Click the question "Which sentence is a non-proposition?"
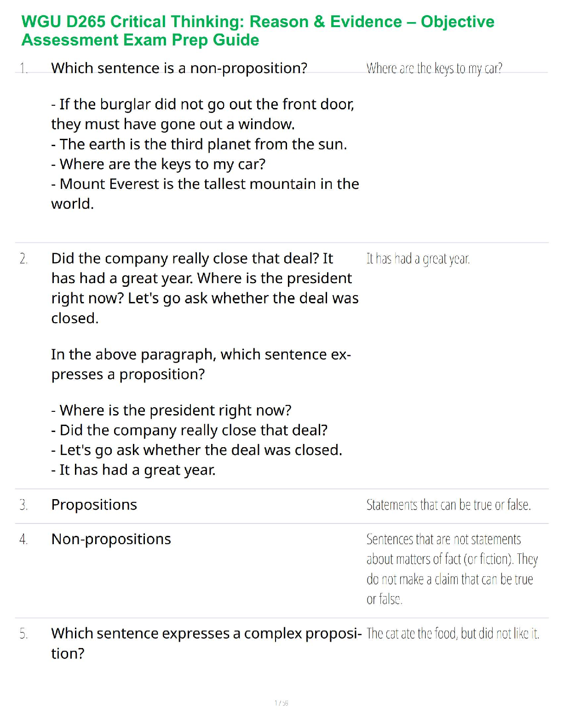This screenshot has height=728, width=563. click(179, 68)
